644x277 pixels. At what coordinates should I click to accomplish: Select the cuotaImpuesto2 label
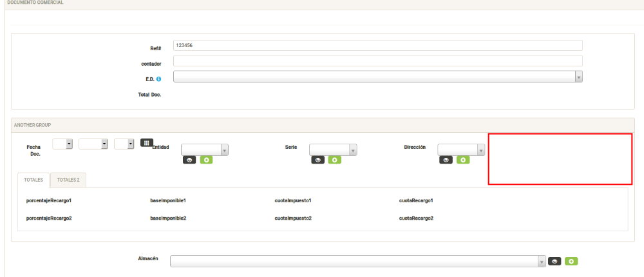coord(293,218)
